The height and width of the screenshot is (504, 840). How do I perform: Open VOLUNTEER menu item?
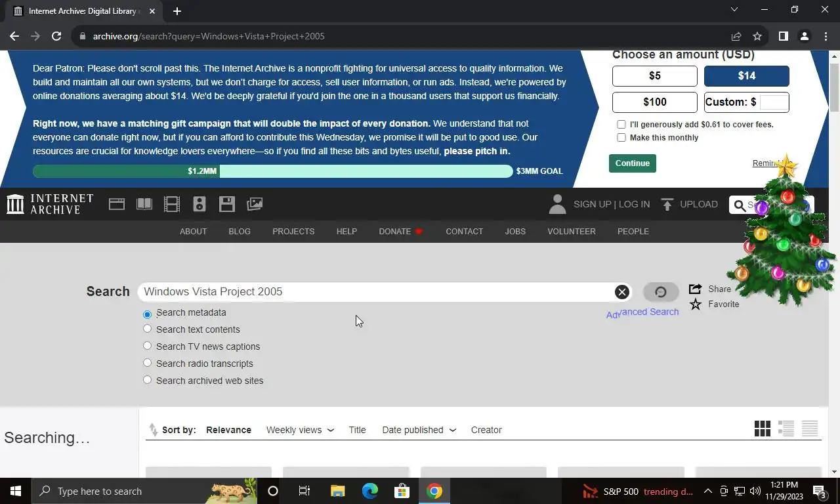click(572, 232)
